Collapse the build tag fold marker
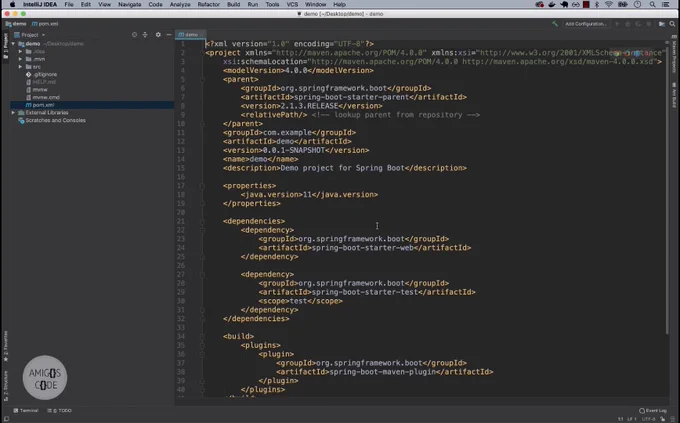The image size is (680, 423). pos(202,336)
